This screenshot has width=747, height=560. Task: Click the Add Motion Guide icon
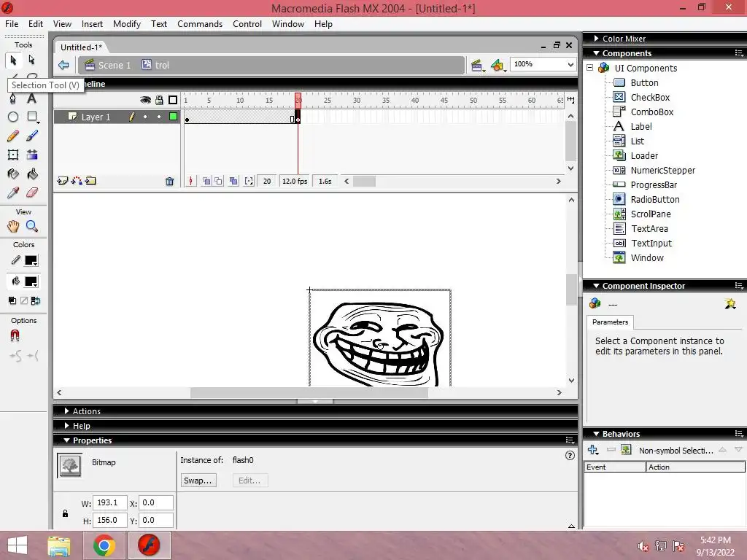(x=76, y=181)
